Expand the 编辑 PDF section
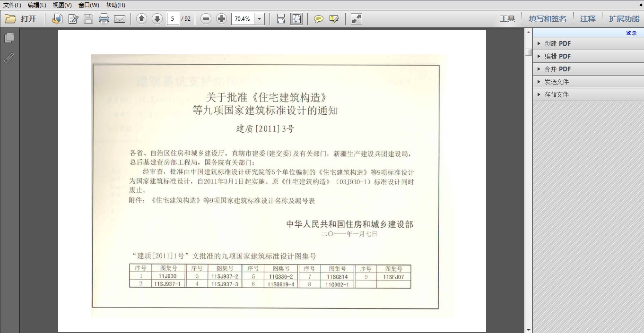 point(588,56)
